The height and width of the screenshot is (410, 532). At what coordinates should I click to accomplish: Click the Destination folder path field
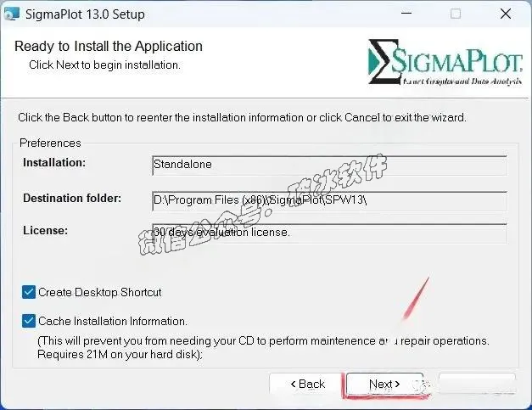pos(330,201)
